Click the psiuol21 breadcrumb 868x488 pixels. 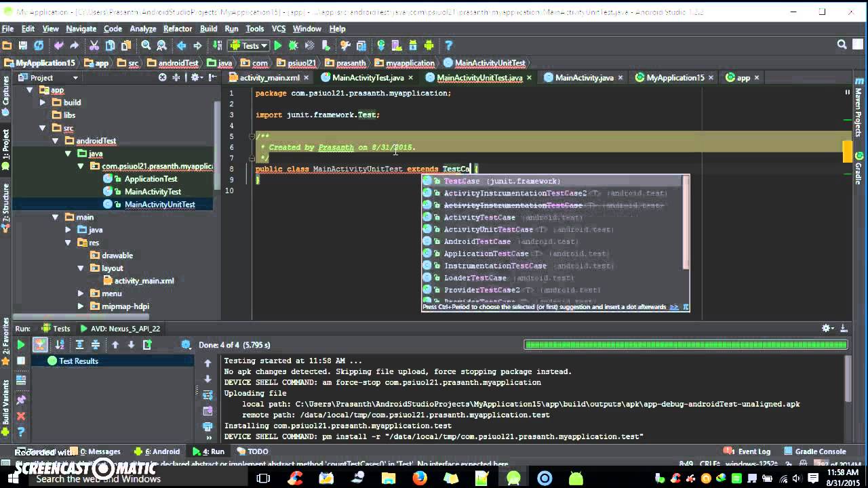[x=296, y=62]
